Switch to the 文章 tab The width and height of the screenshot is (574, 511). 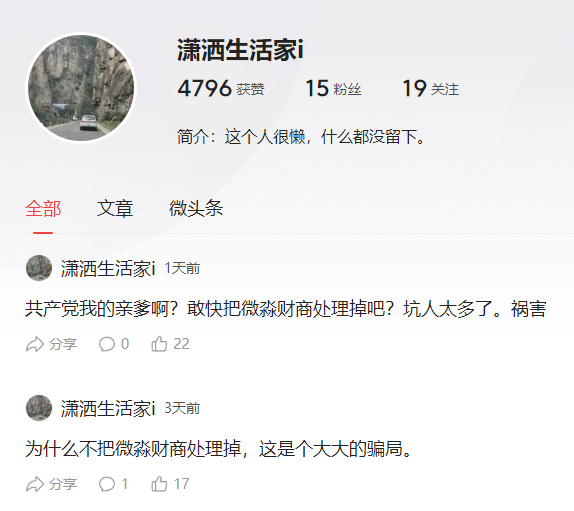(115, 208)
